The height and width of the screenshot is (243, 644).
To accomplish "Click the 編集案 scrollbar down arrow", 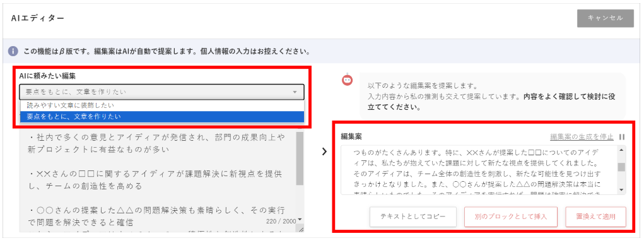I will click(621, 190).
